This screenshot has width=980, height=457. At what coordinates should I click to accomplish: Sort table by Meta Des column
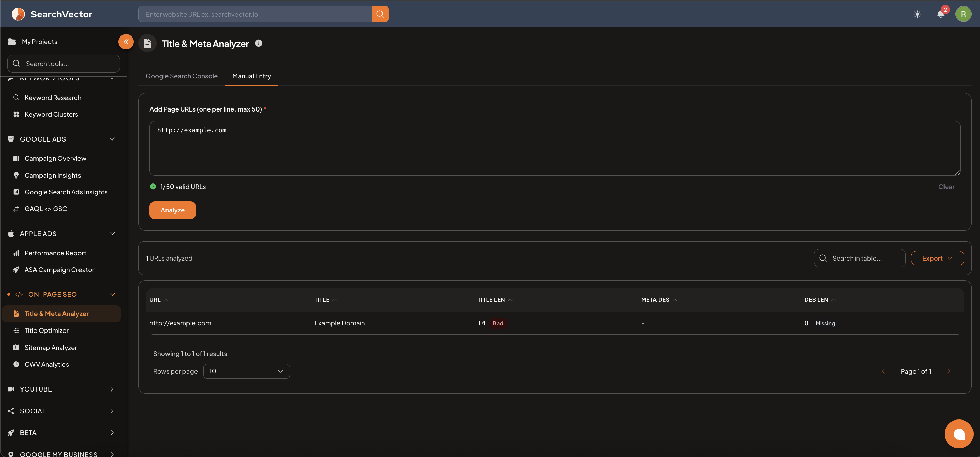(x=659, y=300)
